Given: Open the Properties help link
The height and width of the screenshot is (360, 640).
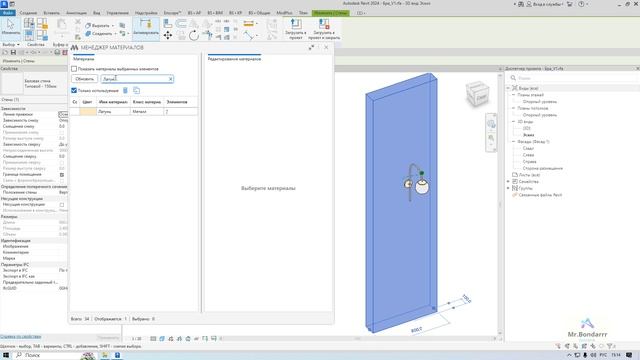Looking at the screenshot, I should 21,337.
